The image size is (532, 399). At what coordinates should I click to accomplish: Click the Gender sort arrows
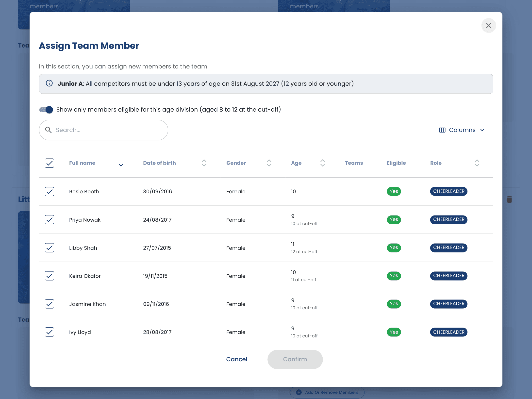point(269,163)
